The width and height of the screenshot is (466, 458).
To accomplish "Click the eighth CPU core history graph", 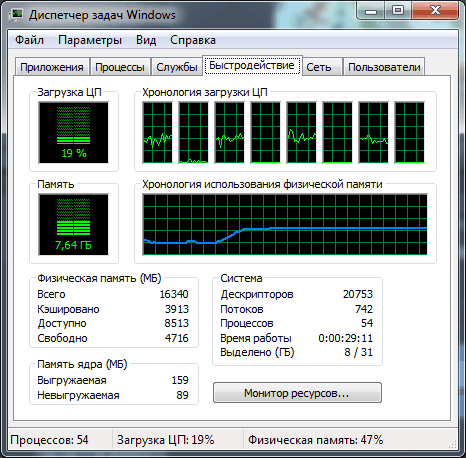I will point(410,133).
